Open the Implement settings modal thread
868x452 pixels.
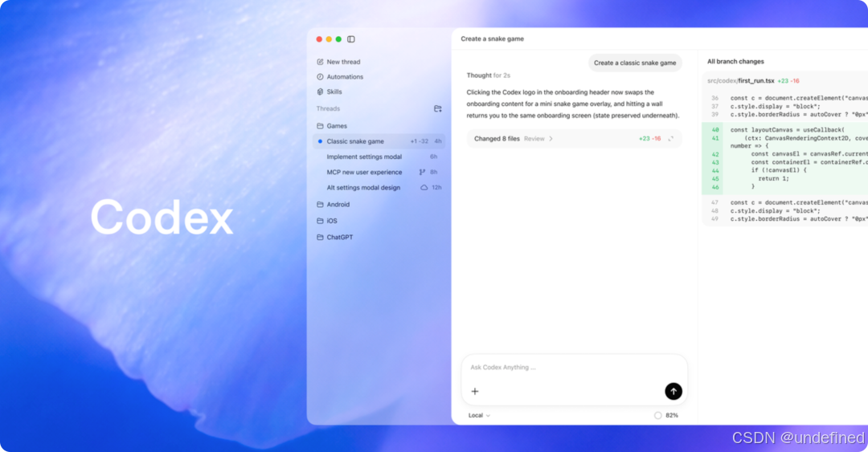click(379, 157)
